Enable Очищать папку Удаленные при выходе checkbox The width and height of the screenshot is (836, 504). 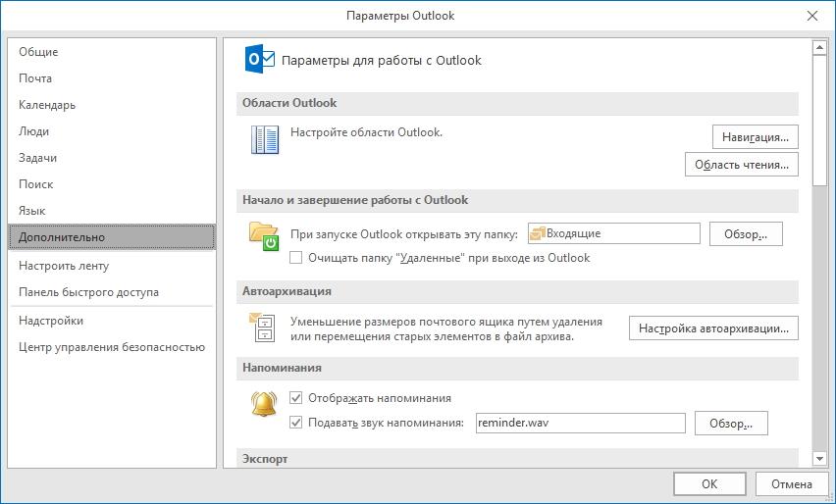coord(295,258)
